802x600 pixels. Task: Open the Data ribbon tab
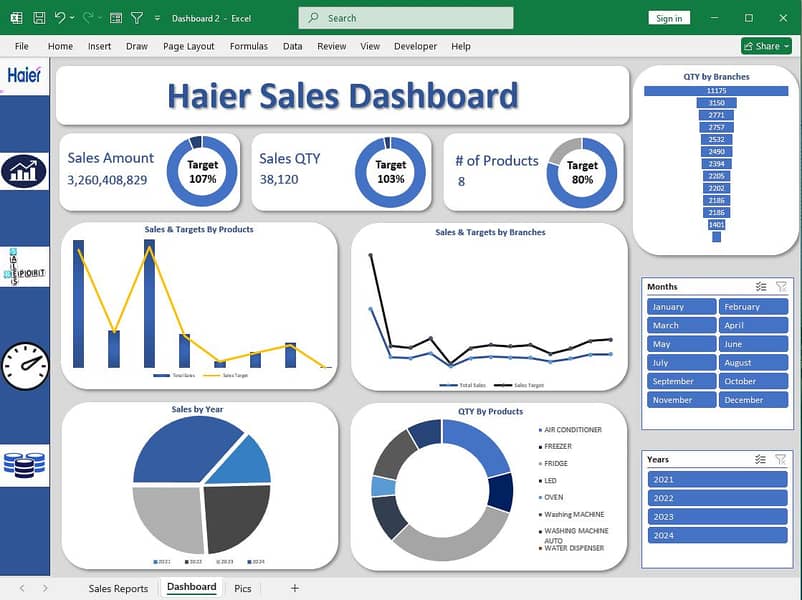click(293, 46)
